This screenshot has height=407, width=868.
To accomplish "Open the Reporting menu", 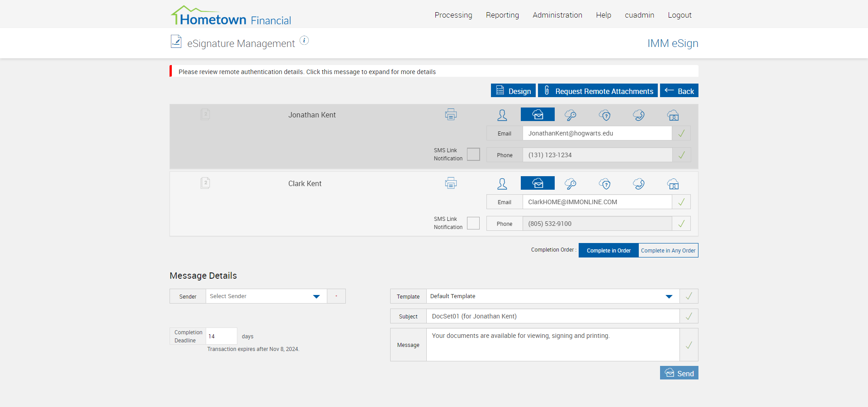I will tap(502, 15).
